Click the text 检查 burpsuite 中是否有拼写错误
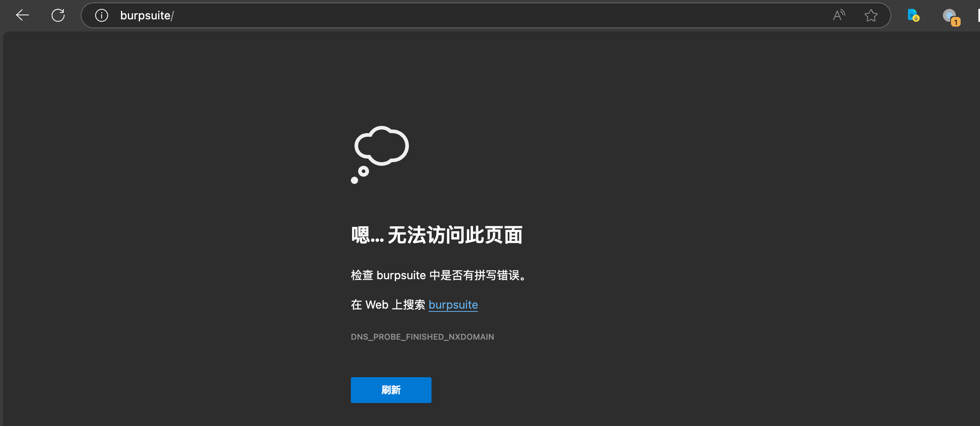 tap(438, 275)
